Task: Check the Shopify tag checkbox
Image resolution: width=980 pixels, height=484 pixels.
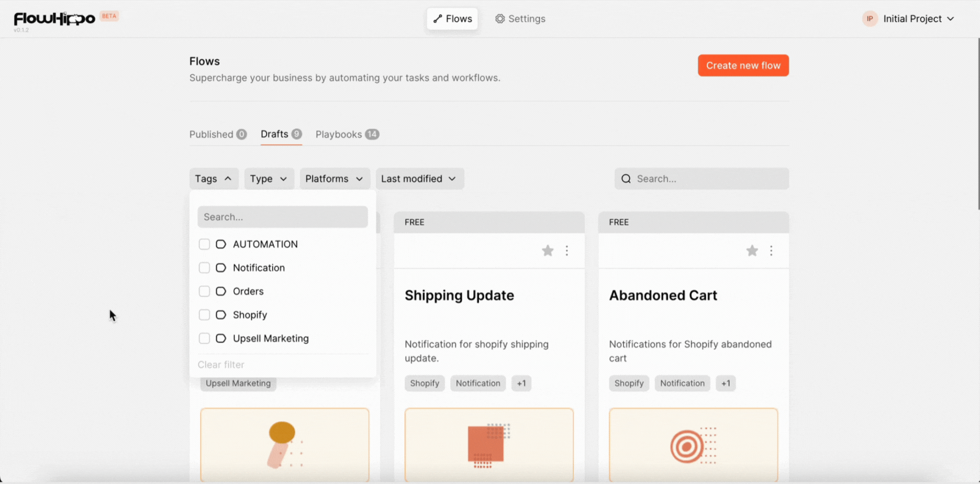Action: 204,315
